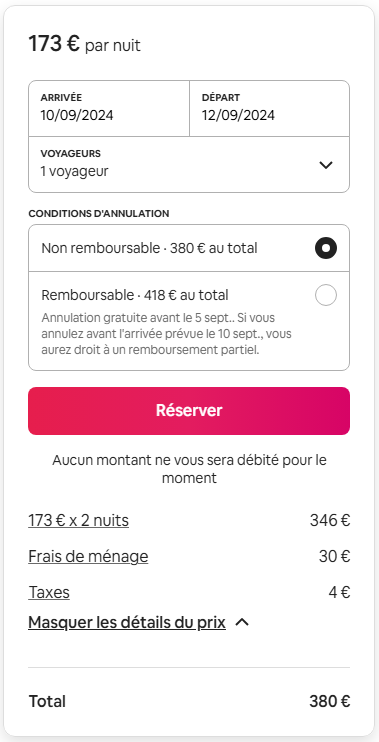Viewport: 379px width, 742px height.
Task: Open the Départ date field showing 12/09/2024
Action: click(270, 108)
